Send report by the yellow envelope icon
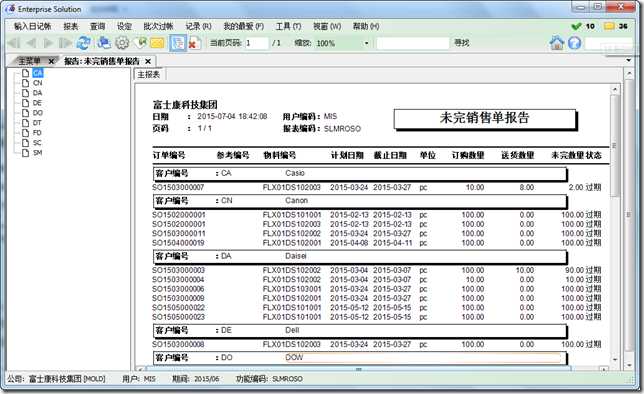644x394 pixels. pyautogui.click(x=157, y=43)
